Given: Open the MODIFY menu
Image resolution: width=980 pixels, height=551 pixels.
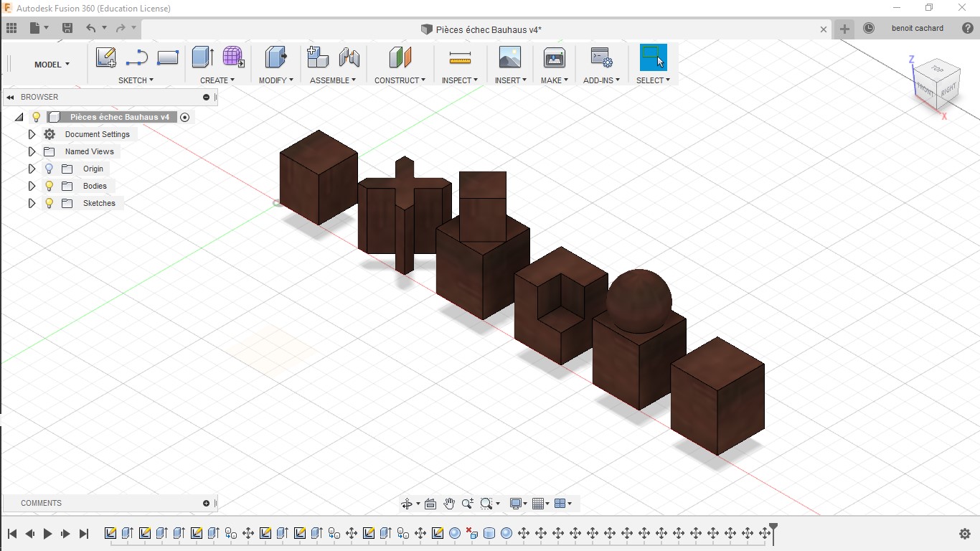Looking at the screenshot, I should 276,80.
